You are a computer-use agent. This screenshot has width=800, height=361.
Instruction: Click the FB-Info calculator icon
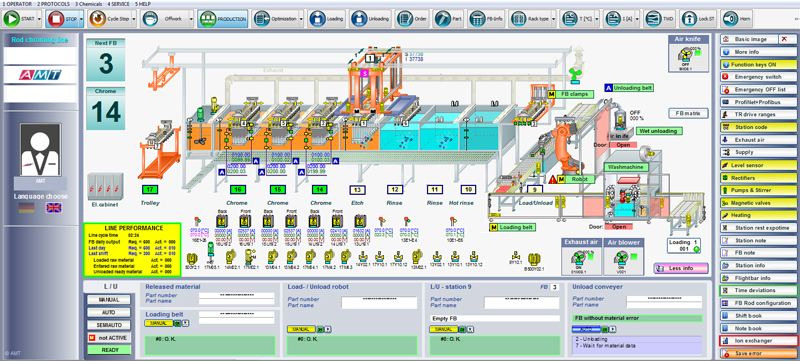(477, 19)
